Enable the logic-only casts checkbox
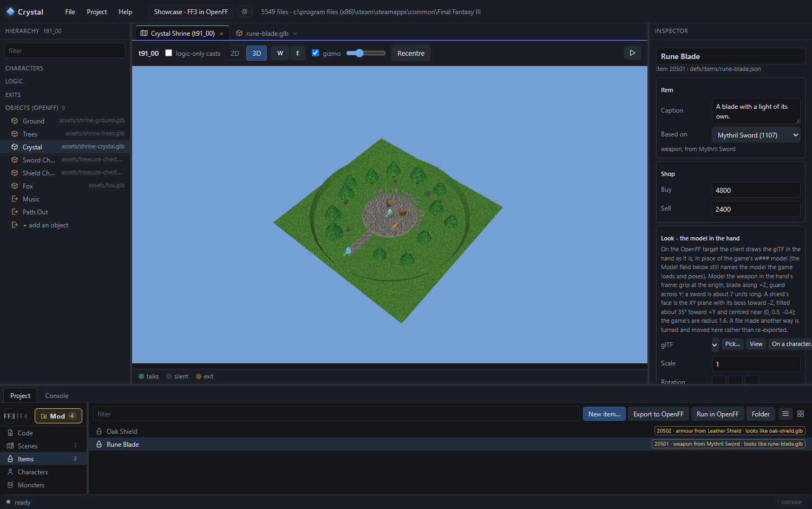Image resolution: width=812 pixels, height=509 pixels. [x=169, y=53]
